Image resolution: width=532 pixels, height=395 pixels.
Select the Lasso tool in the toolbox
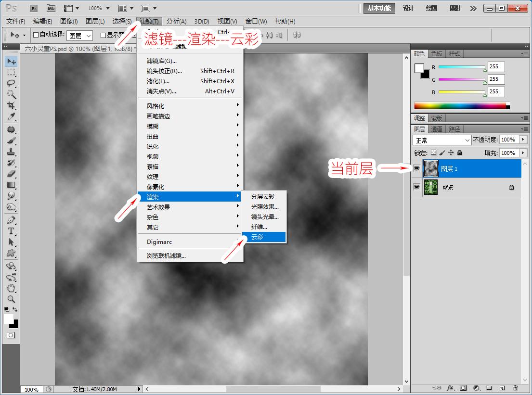coord(11,83)
